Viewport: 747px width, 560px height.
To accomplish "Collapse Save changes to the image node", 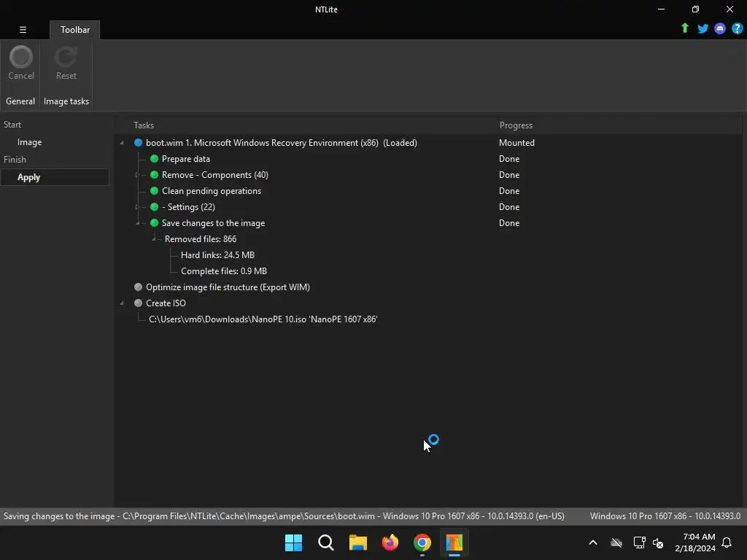I will pyautogui.click(x=138, y=223).
